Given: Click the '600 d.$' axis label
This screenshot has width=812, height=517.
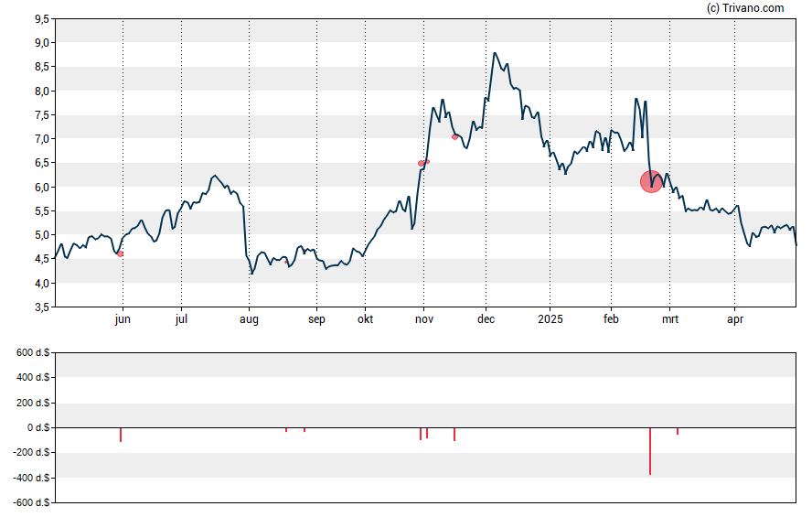Looking at the screenshot, I should (x=33, y=353).
